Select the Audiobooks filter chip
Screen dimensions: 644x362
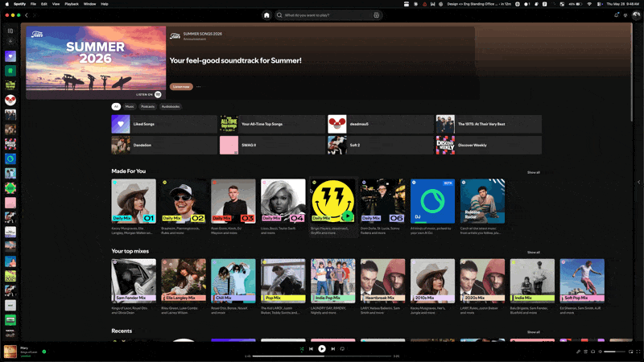pos(171,107)
